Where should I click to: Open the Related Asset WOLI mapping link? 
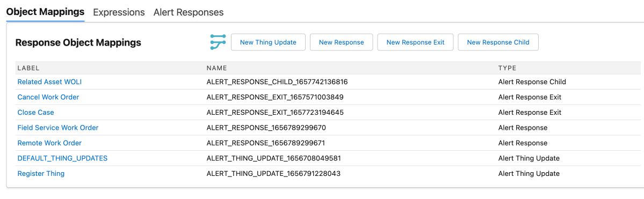(50, 82)
